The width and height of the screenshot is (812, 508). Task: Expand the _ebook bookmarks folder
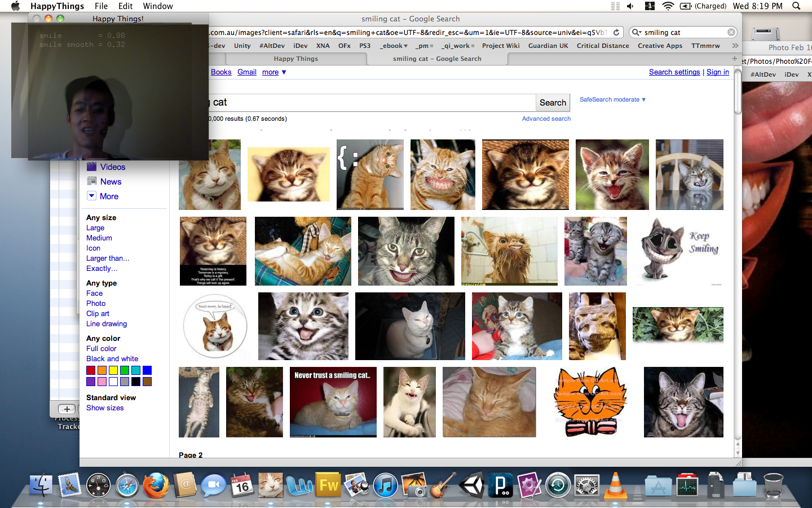click(394, 46)
